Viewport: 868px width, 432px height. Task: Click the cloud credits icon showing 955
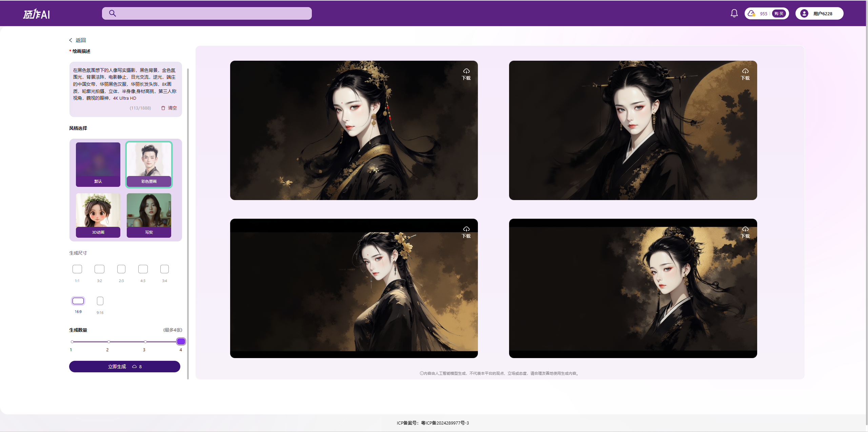coord(752,14)
